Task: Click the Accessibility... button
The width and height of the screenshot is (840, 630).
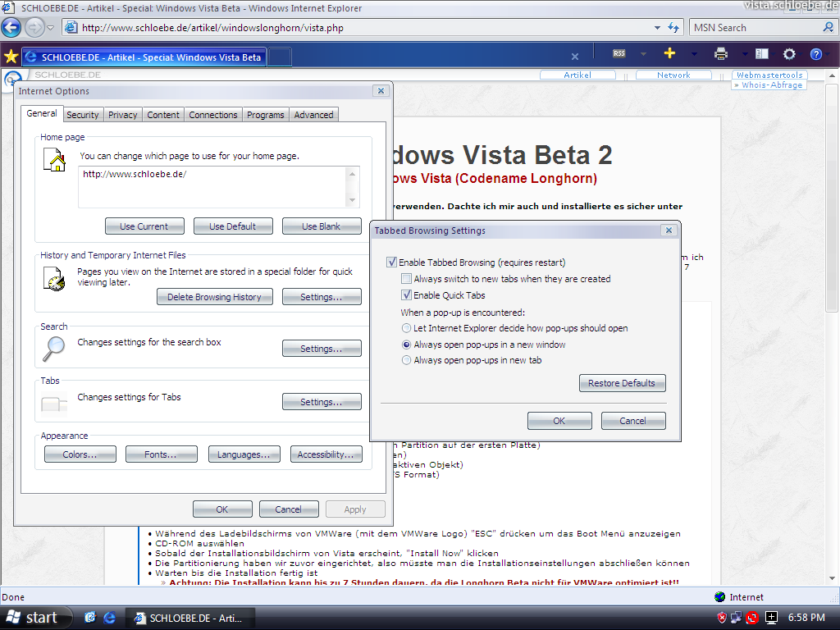Action: [326, 454]
